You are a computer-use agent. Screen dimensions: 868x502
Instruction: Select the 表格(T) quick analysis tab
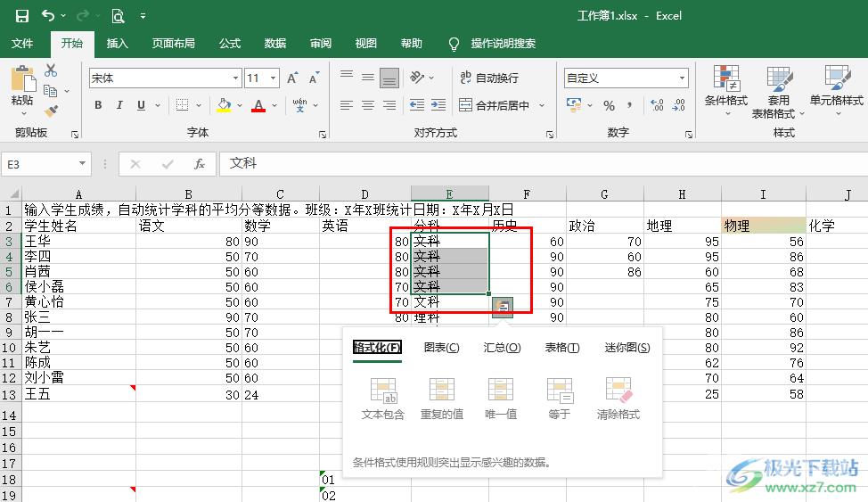click(561, 348)
